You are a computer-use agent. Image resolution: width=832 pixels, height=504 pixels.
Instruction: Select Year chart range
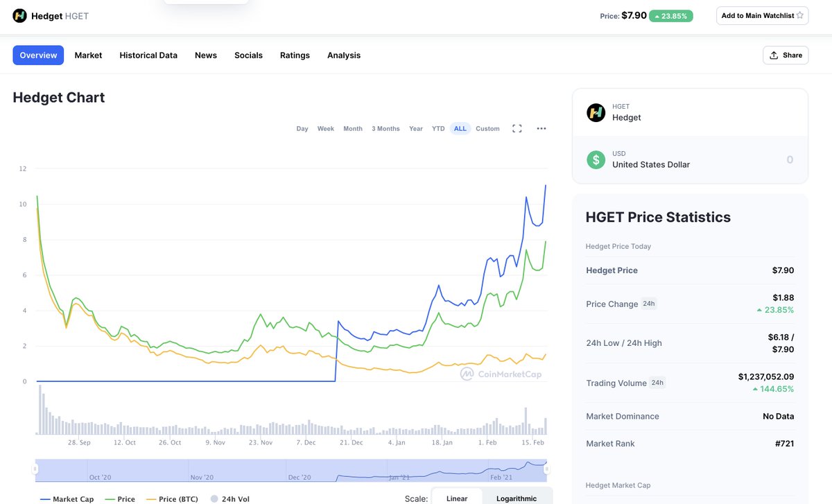coord(416,129)
